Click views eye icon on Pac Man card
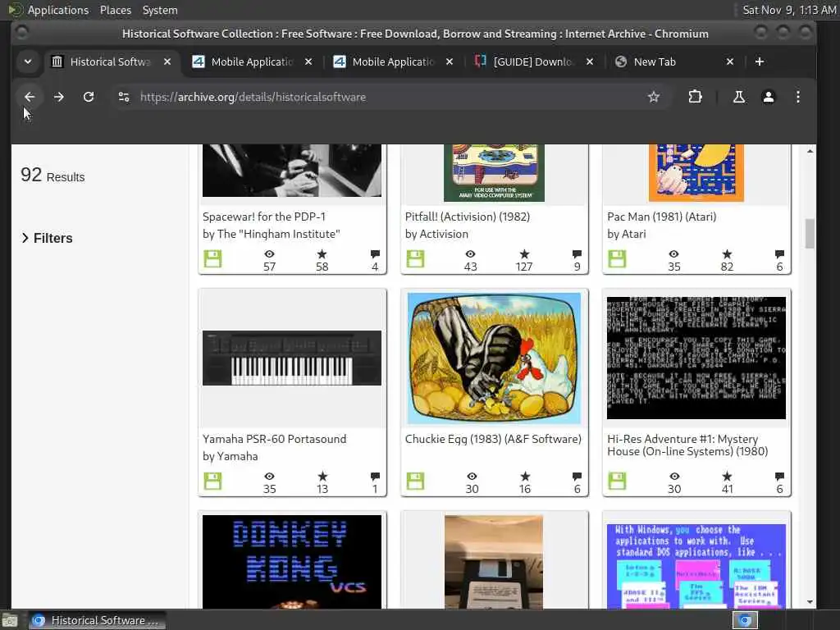The image size is (840, 630). [674, 254]
